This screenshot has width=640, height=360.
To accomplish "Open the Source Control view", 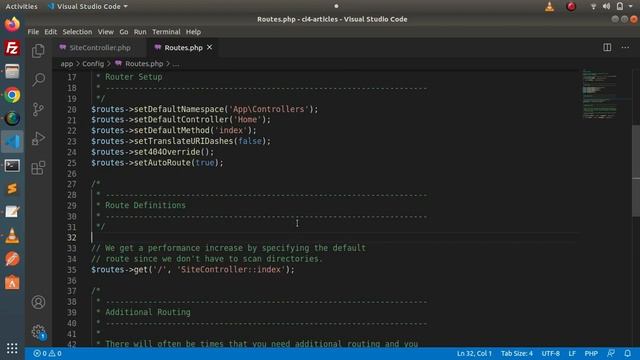I will pyautogui.click(x=38, y=109).
